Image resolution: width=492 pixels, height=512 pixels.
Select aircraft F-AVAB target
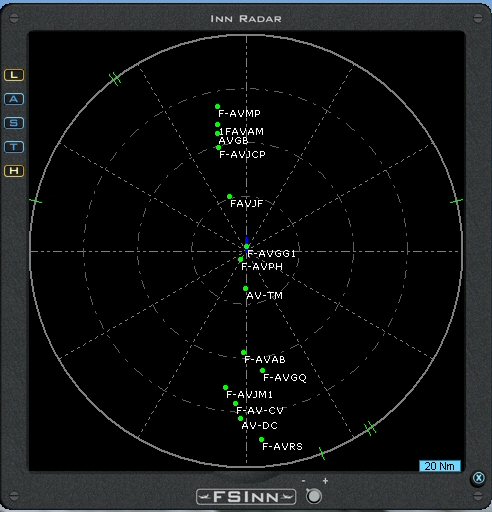pos(244,352)
